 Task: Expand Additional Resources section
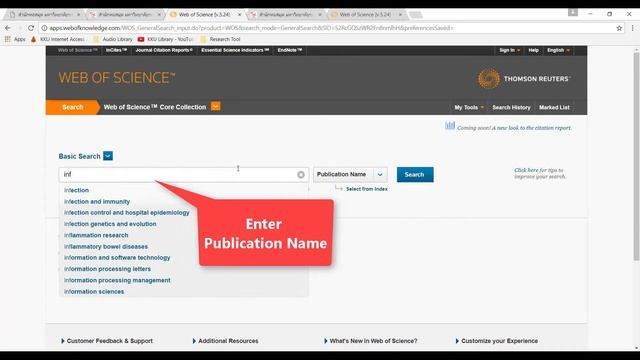tap(225, 341)
